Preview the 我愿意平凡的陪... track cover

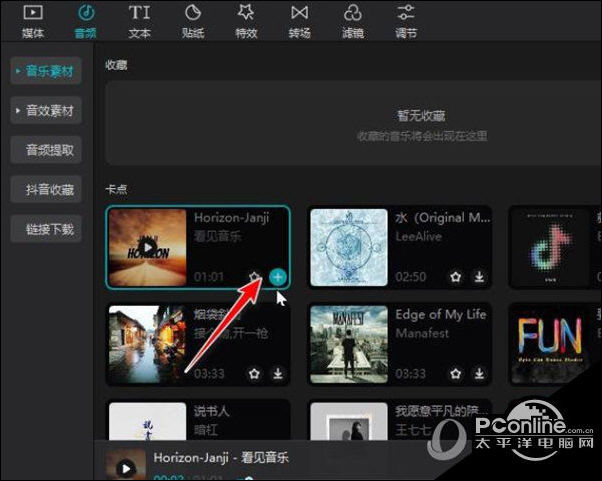coord(349,421)
